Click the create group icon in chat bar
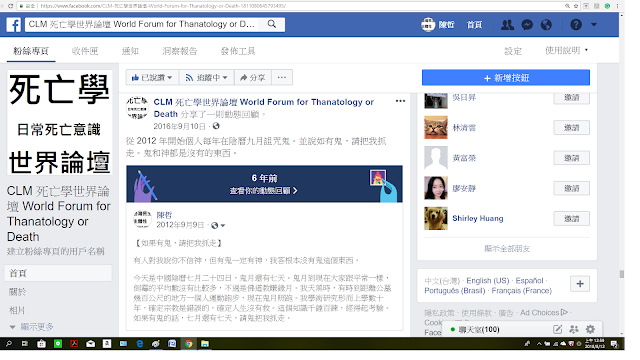 574,329
